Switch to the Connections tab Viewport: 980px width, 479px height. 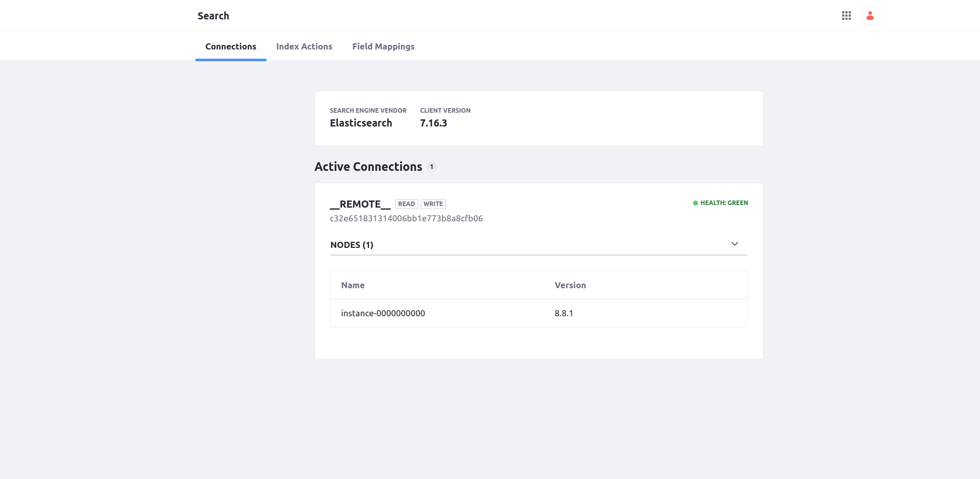click(231, 46)
